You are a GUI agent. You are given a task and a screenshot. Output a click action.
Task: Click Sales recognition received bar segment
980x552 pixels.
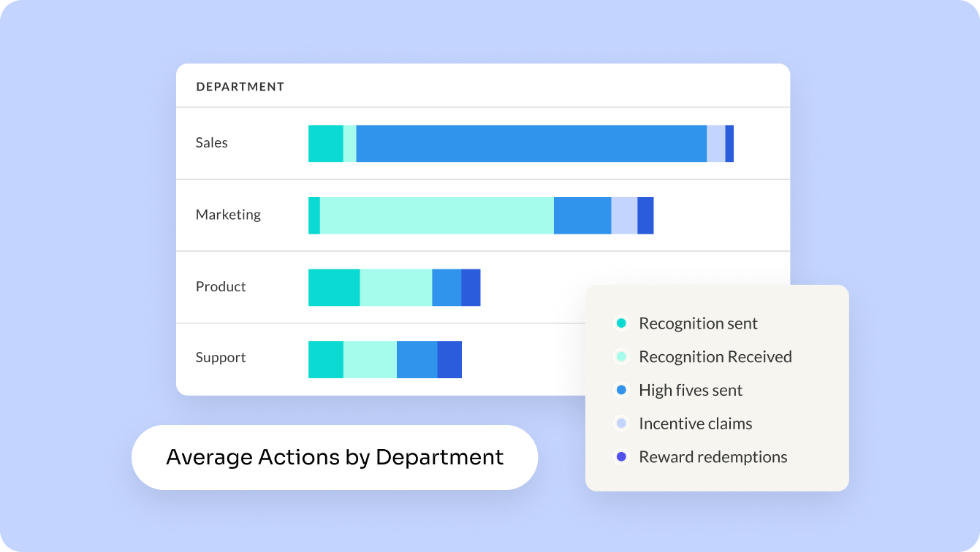point(350,144)
